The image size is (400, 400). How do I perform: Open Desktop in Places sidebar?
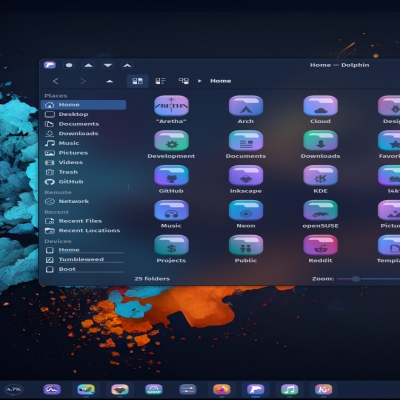[x=83, y=114]
